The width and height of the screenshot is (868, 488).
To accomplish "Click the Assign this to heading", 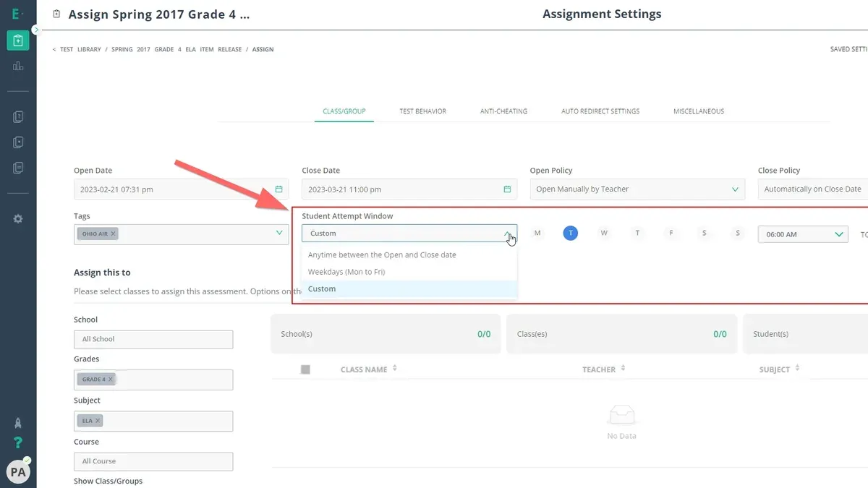I will 102,273.
